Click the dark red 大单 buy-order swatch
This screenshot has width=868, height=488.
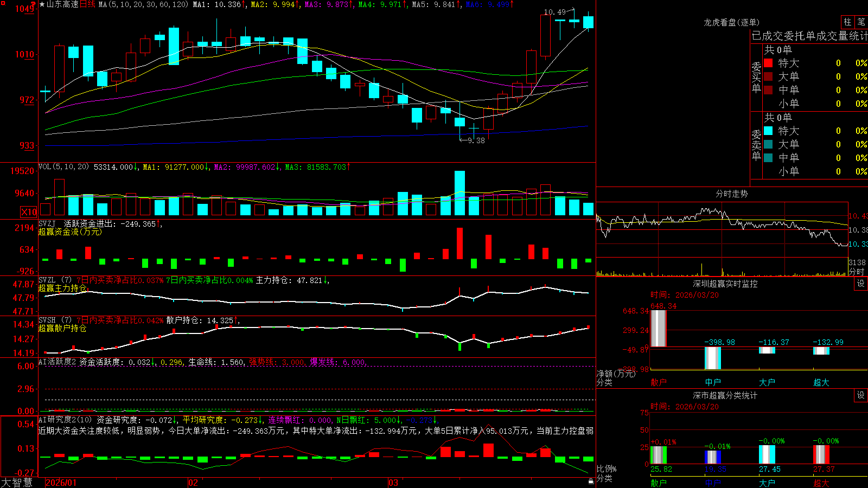768,76
